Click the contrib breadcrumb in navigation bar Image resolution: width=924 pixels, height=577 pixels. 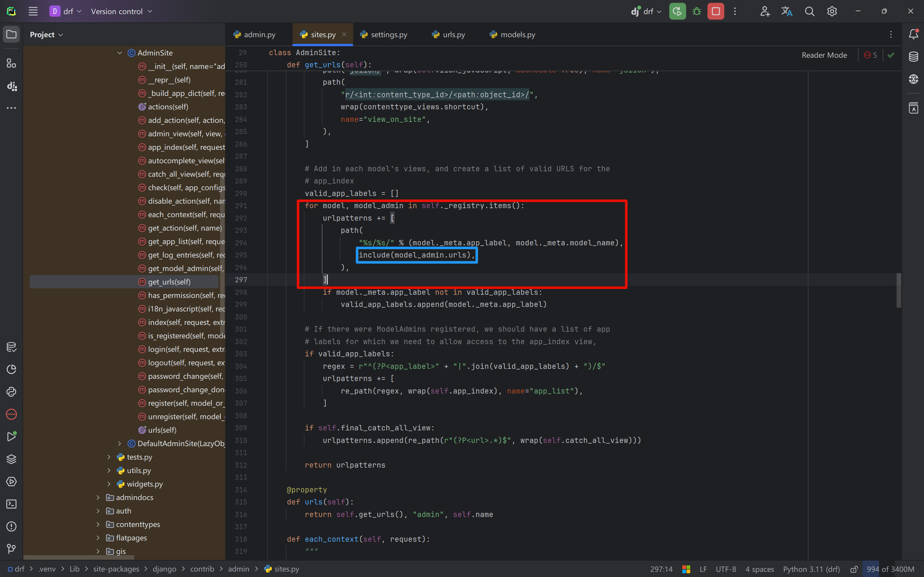point(202,569)
